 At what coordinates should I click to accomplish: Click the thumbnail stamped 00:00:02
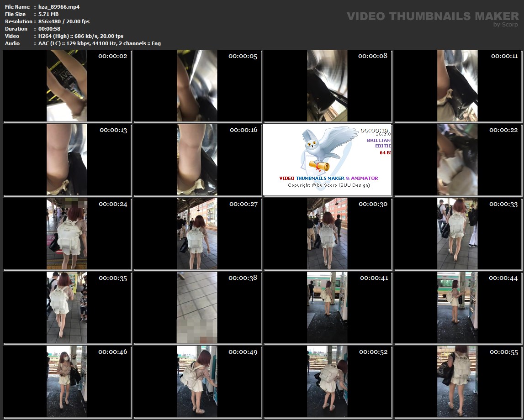click(67, 86)
